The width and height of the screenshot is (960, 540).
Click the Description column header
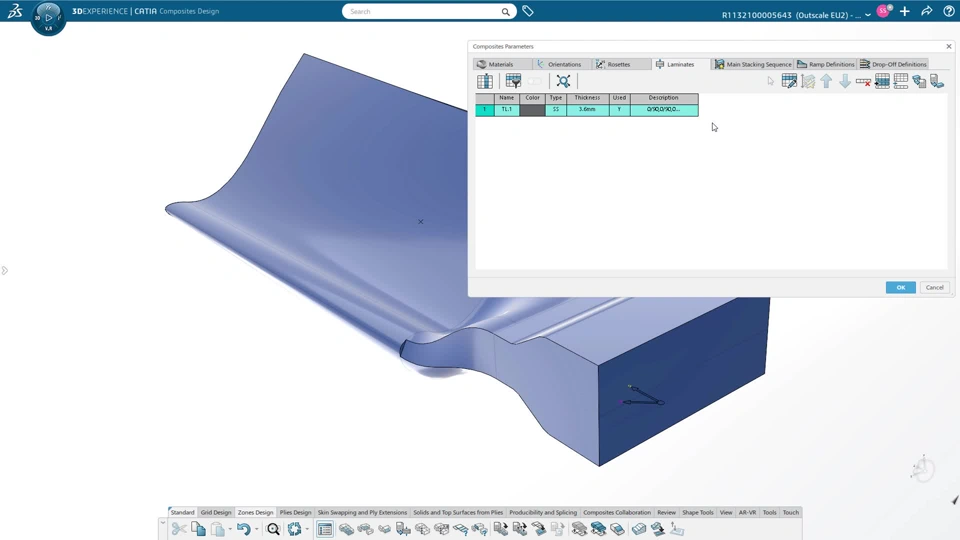tap(664, 98)
